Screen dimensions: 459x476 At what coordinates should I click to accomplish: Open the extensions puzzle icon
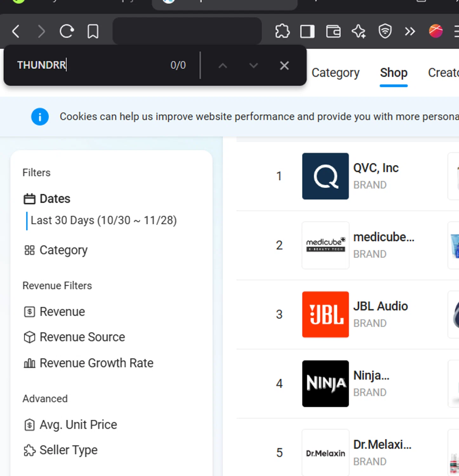(x=282, y=31)
